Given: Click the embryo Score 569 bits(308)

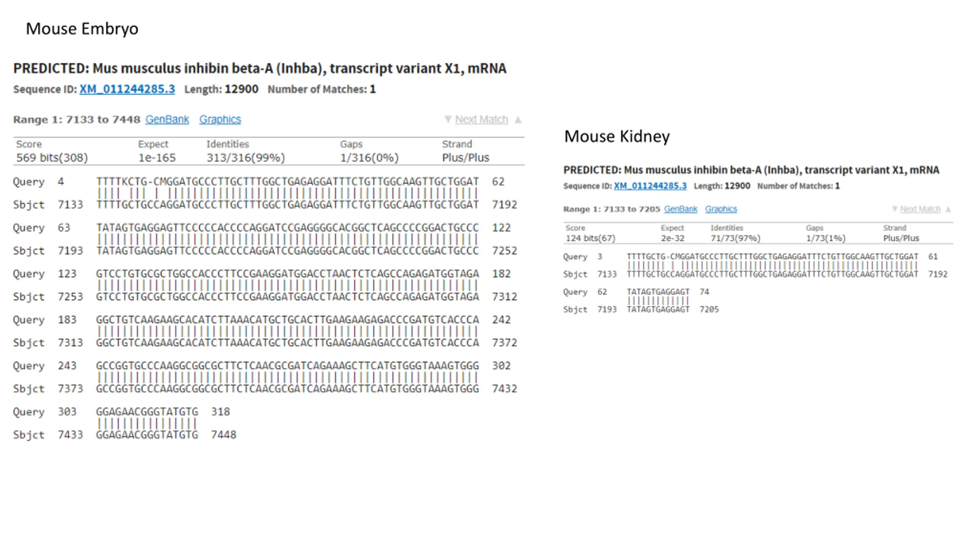Looking at the screenshot, I should (x=52, y=158).
